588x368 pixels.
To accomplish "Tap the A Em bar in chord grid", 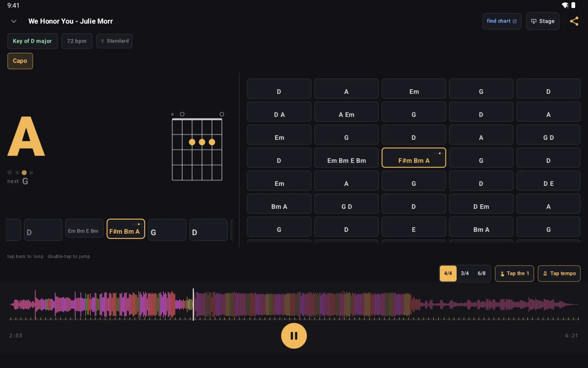I will [347, 112].
